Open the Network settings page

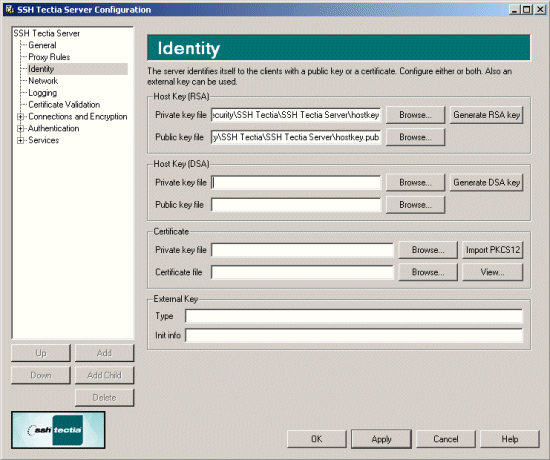[x=43, y=81]
